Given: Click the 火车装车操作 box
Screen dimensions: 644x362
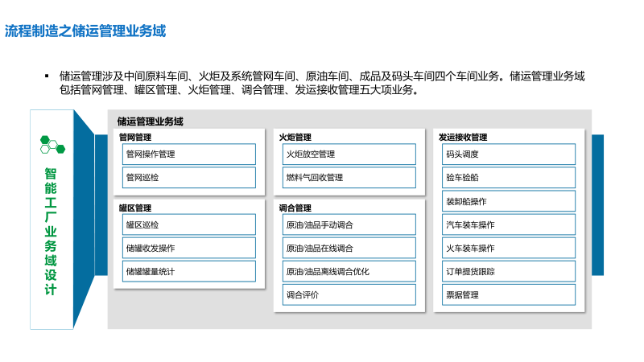Looking at the screenshot, I should (x=509, y=248).
